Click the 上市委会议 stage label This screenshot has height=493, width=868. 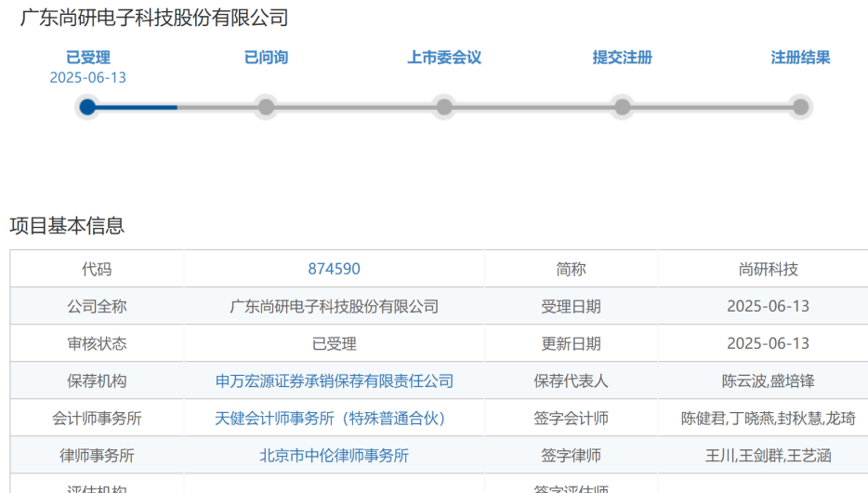click(444, 57)
